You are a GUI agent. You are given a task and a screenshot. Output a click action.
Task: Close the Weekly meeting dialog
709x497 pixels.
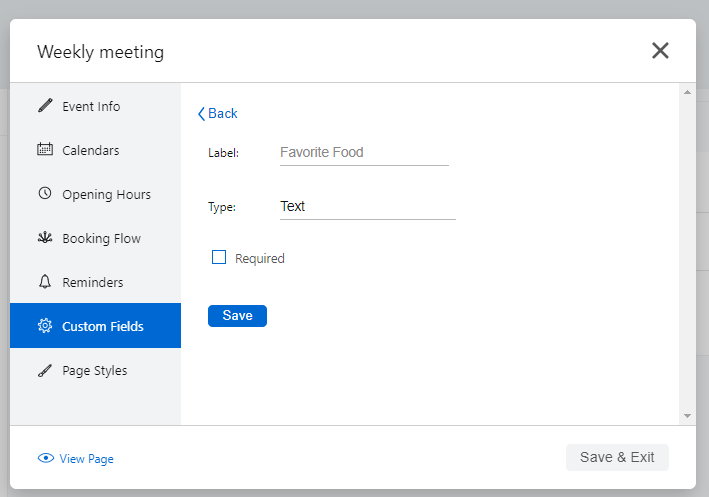pyautogui.click(x=660, y=51)
